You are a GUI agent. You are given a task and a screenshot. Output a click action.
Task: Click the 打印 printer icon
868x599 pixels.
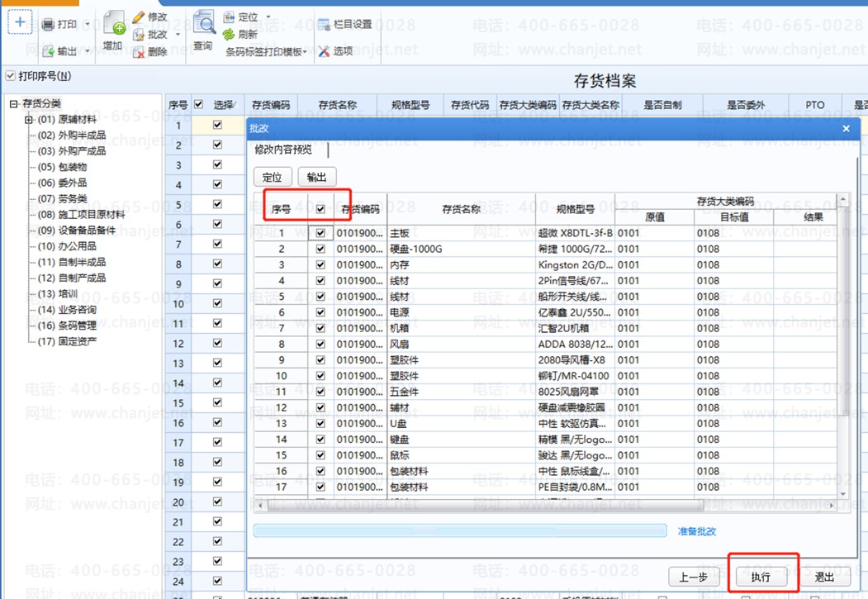click(49, 24)
